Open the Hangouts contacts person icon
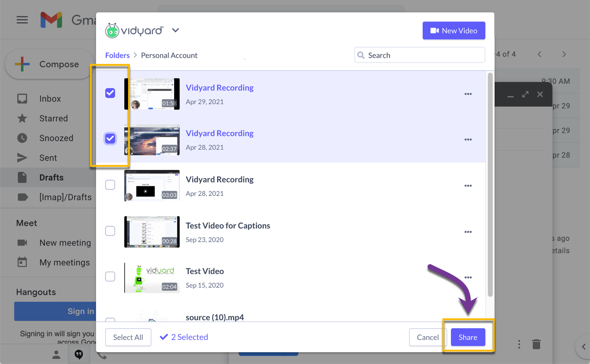 (x=56, y=355)
